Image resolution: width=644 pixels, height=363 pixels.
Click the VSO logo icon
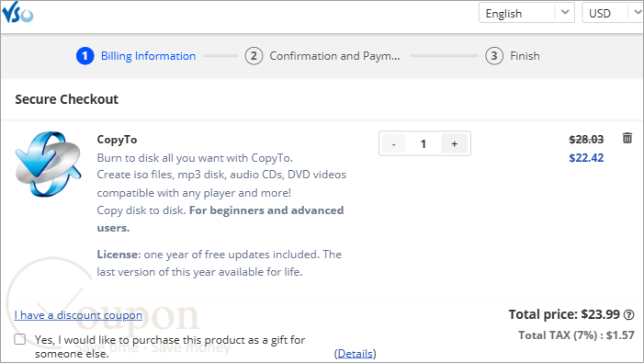click(17, 12)
